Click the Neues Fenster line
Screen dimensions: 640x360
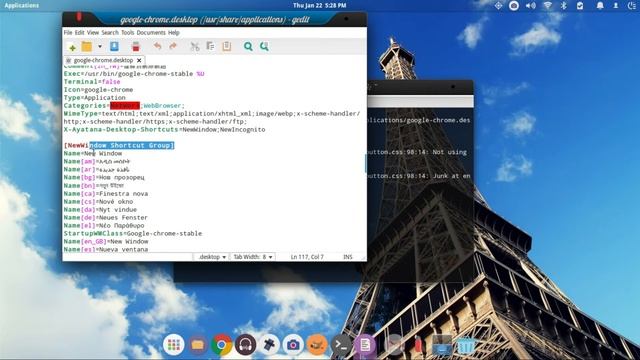coord(106,218)
